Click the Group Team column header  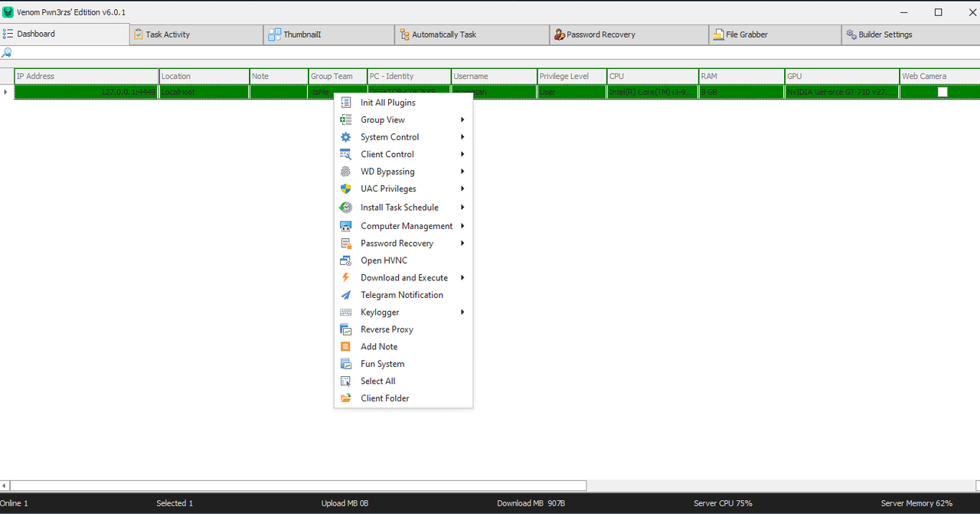pos(338,76)
